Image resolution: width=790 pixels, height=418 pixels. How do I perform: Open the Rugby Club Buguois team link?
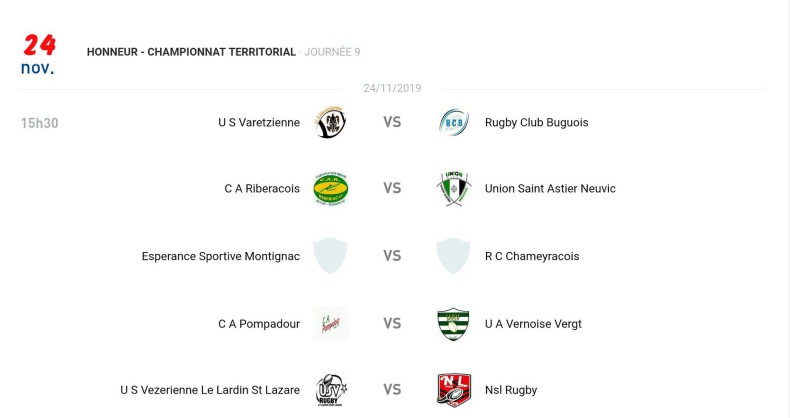(x=536, y=122)
